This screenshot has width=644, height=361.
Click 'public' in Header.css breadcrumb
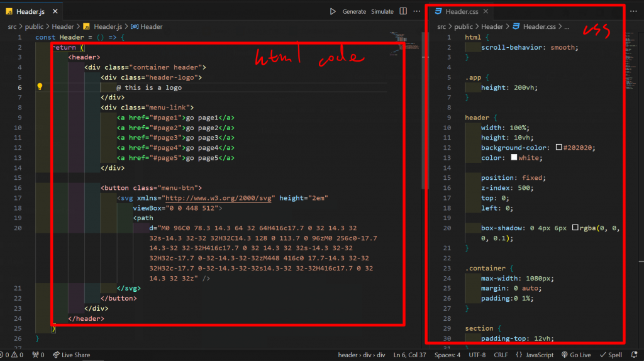tap(464, 26)
